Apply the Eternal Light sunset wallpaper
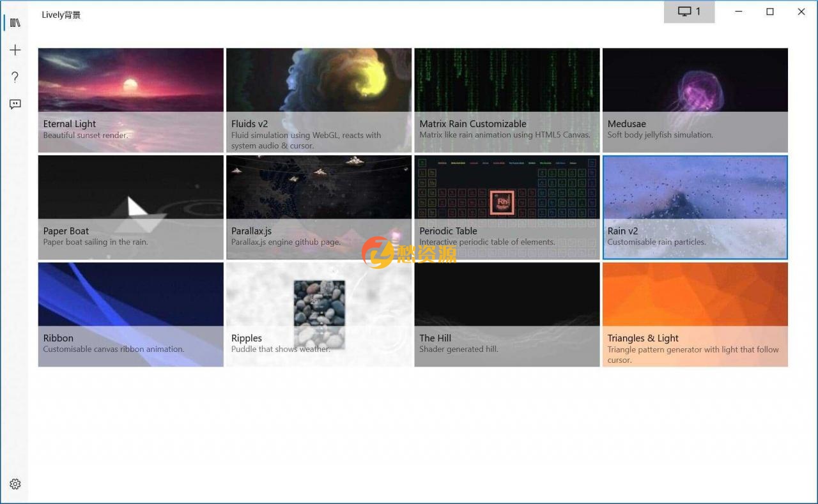The width and height of the screenshot is (818, 504). coord(130,100)
